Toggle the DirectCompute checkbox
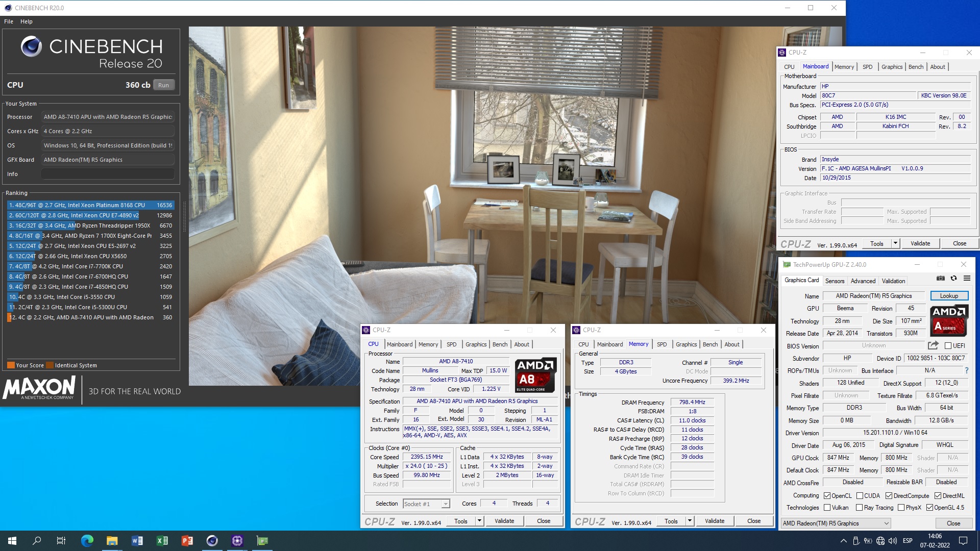 click(x=889, y=496)
